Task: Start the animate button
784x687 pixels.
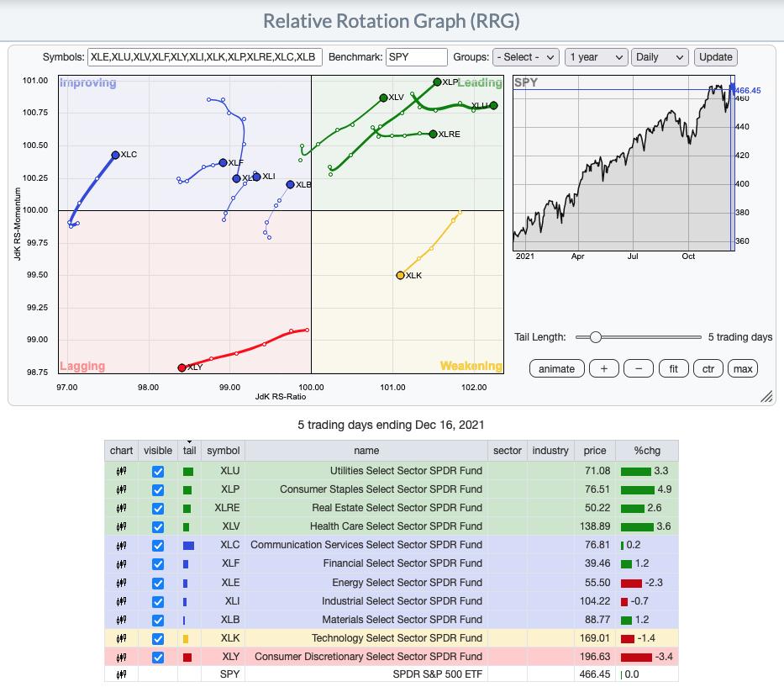Action: click(x=556, y=369)
